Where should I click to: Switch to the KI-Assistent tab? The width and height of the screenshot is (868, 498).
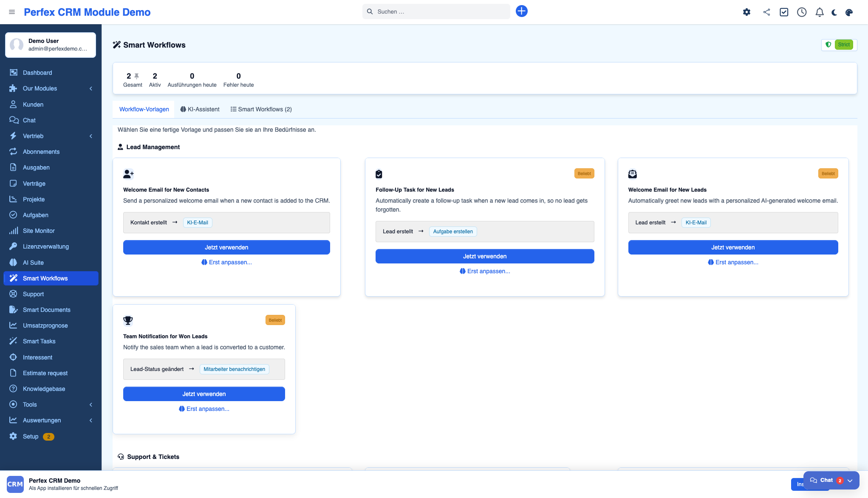(200, 109)
